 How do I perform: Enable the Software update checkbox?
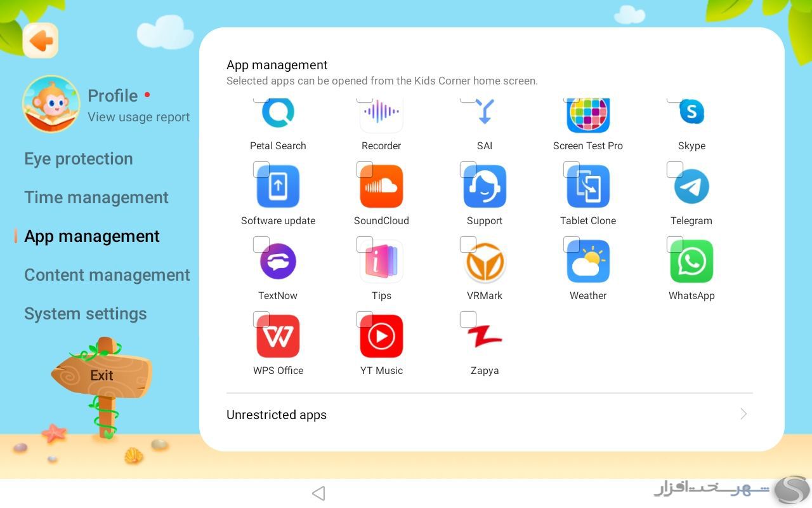click(x=261, y=170)
